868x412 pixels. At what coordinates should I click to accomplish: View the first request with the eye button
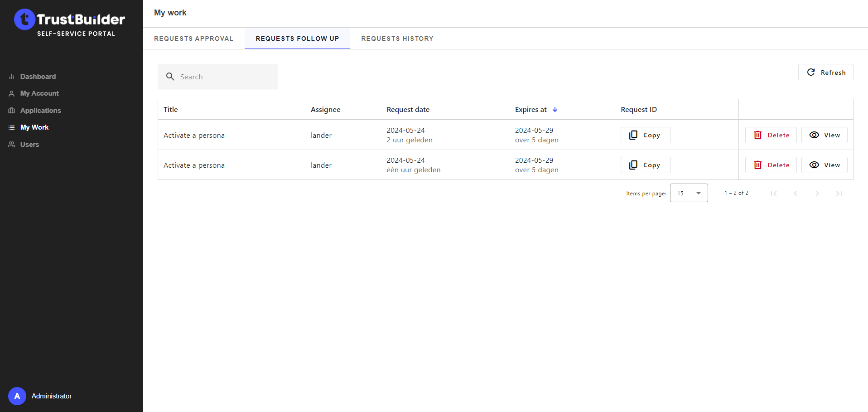pyautogui.click(x=824, y=135)
